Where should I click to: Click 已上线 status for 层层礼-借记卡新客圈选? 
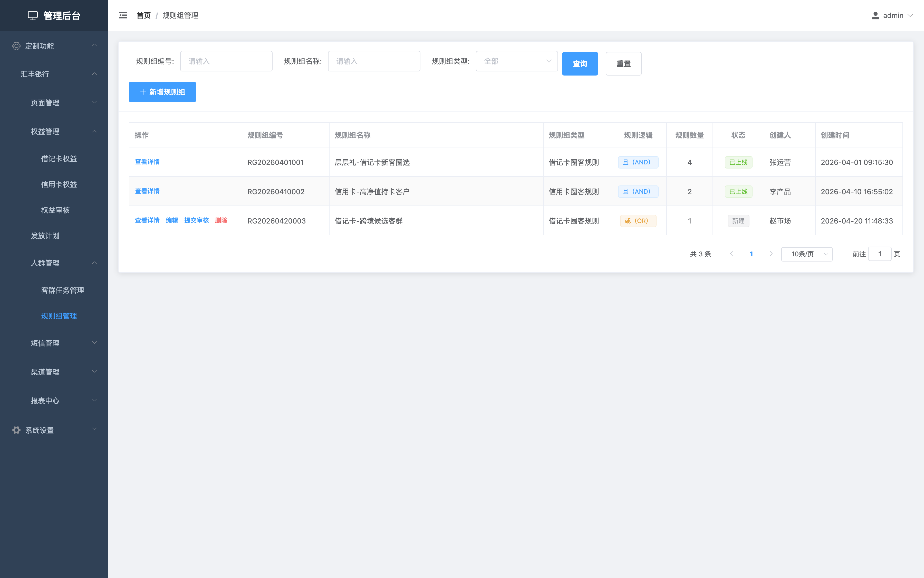pos(738,162)
